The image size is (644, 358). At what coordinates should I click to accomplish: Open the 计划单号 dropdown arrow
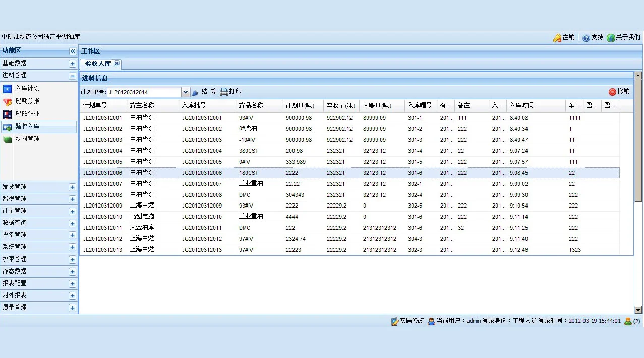pyautogui.click(x=185, y=92)
